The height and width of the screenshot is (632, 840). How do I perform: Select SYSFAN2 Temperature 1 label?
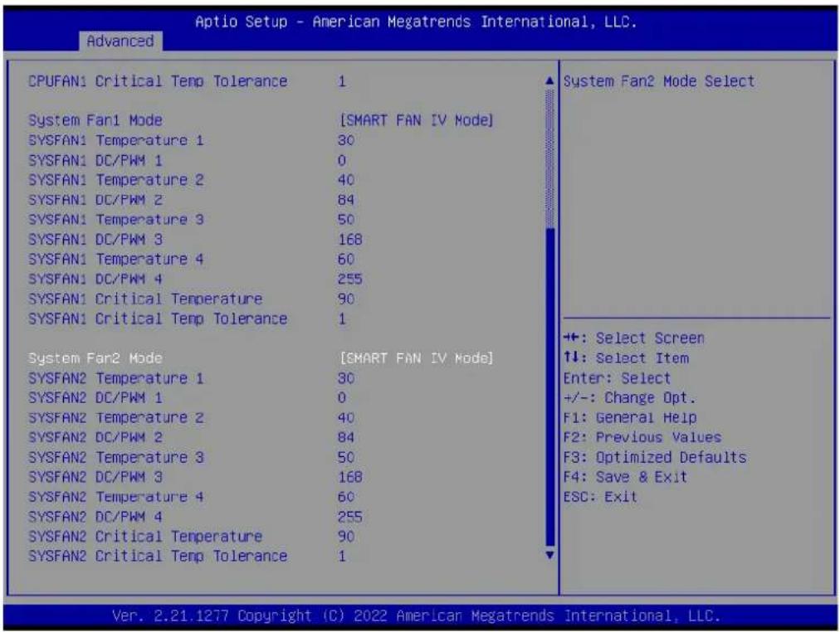(x=116, y=378)
